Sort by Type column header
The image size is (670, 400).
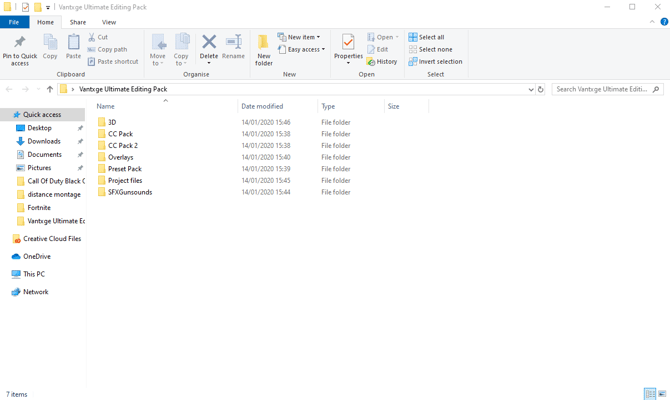[x=328, y=106]
